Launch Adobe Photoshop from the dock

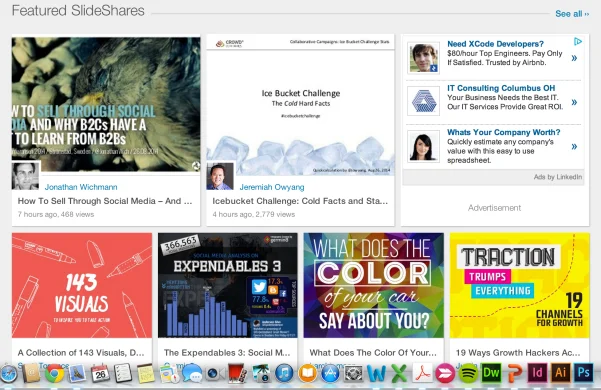pos(583,373)
